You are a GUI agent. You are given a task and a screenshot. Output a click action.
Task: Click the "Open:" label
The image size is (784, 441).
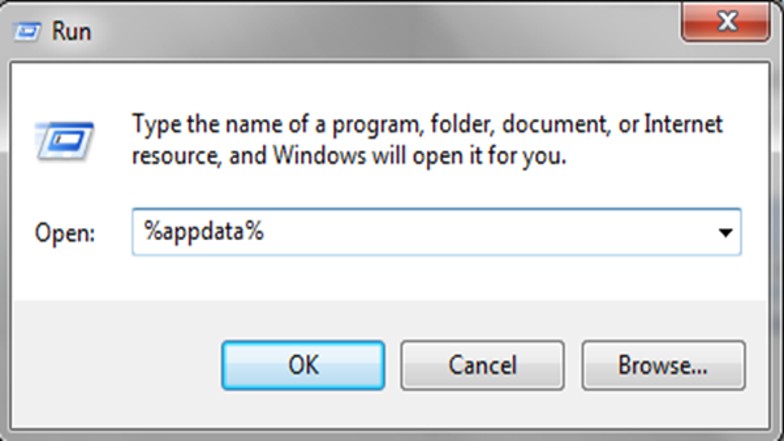click(x=64, y=233)
